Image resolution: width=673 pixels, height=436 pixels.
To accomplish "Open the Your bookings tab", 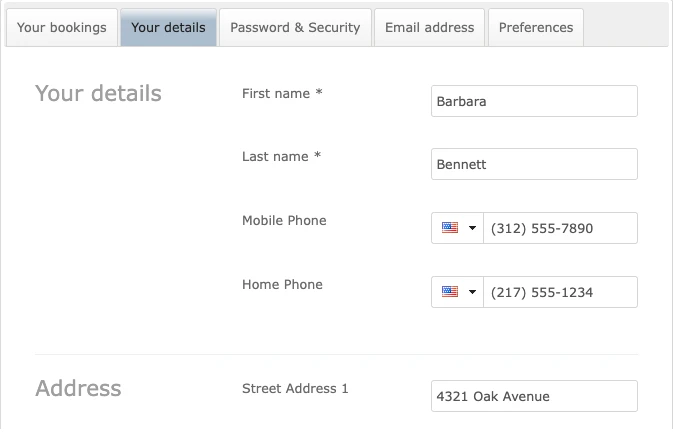I will 61,28.
